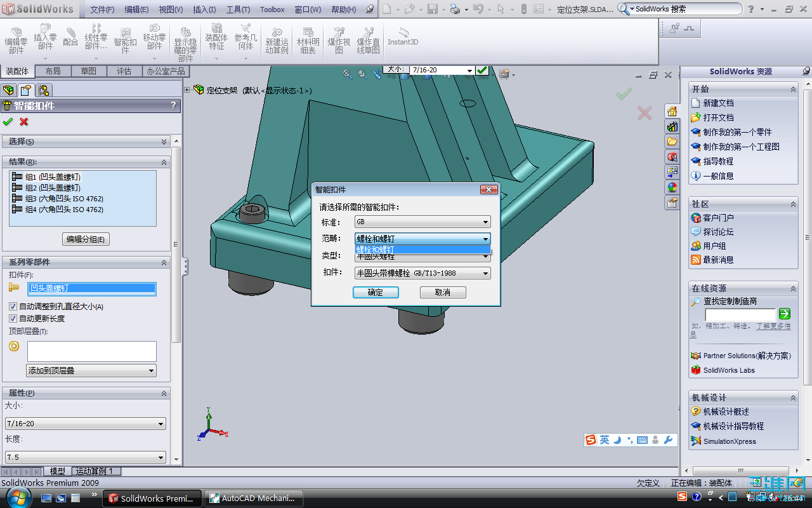Open the File Explorer folder tab in the task pane
Image resolution: width=812 pixels, height=508 pixels.
[672, 141]
